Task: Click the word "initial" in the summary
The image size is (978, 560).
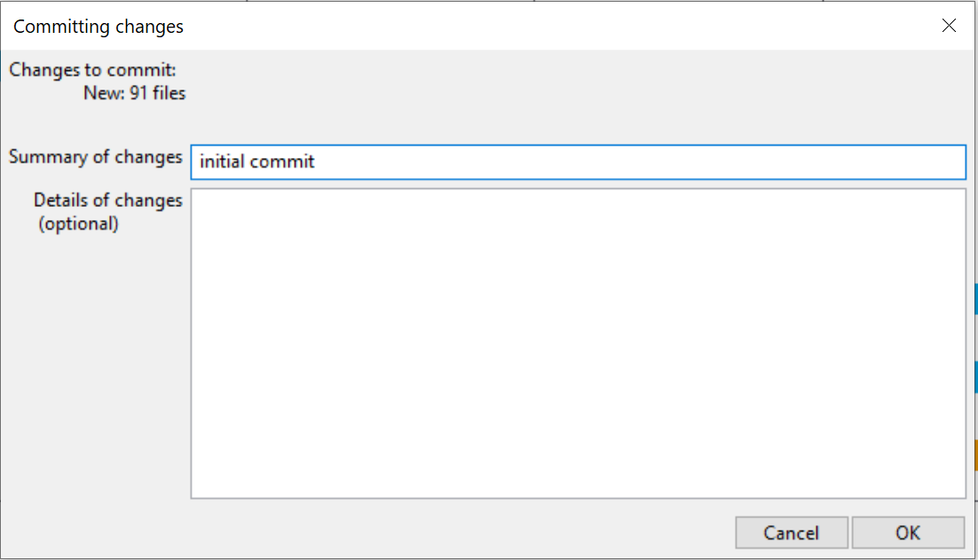Action: tap(222, 162)
